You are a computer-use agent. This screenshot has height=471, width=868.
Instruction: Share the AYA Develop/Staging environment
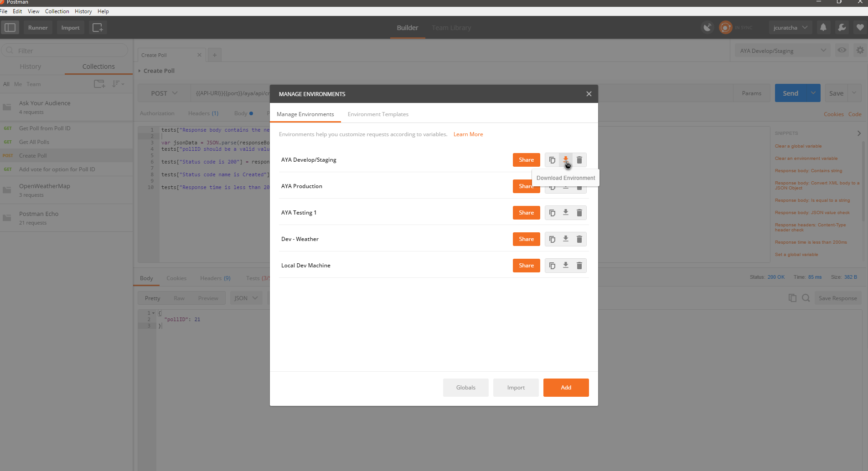(x=526, y=160)
